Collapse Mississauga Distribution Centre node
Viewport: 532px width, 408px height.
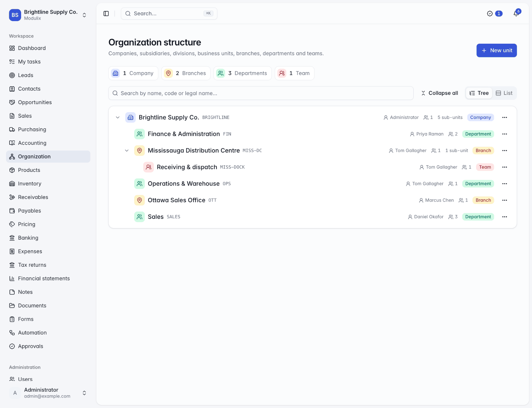click(x=127, y=150)
